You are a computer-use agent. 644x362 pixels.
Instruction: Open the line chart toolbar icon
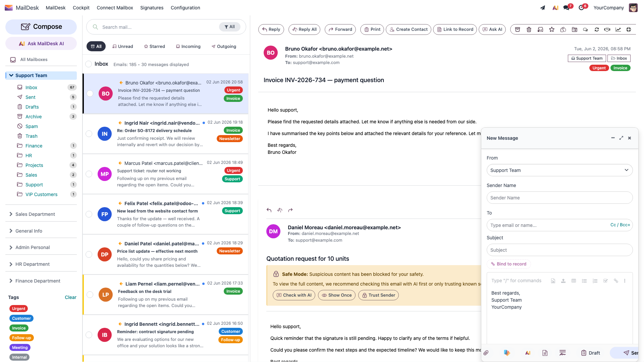(x=618, y=29)
